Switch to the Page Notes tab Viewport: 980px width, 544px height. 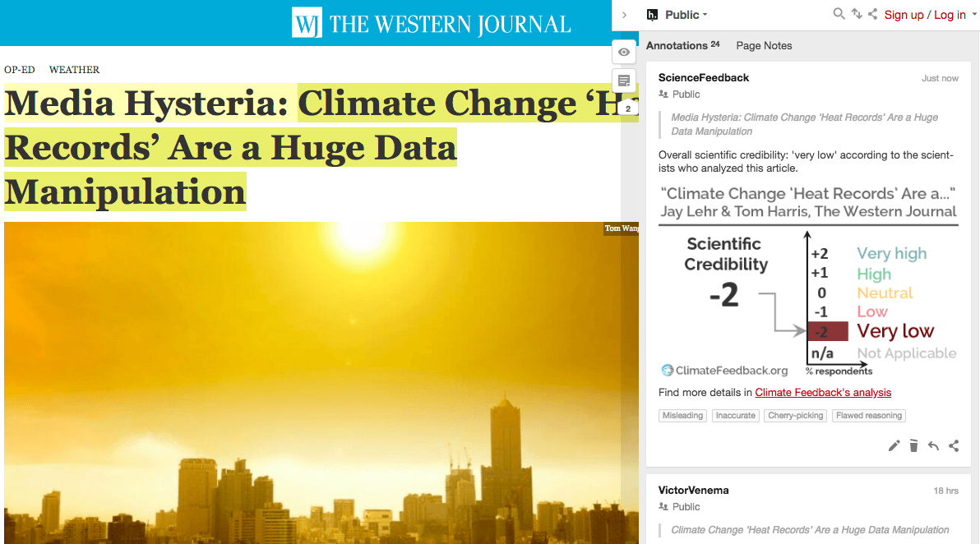764,45
